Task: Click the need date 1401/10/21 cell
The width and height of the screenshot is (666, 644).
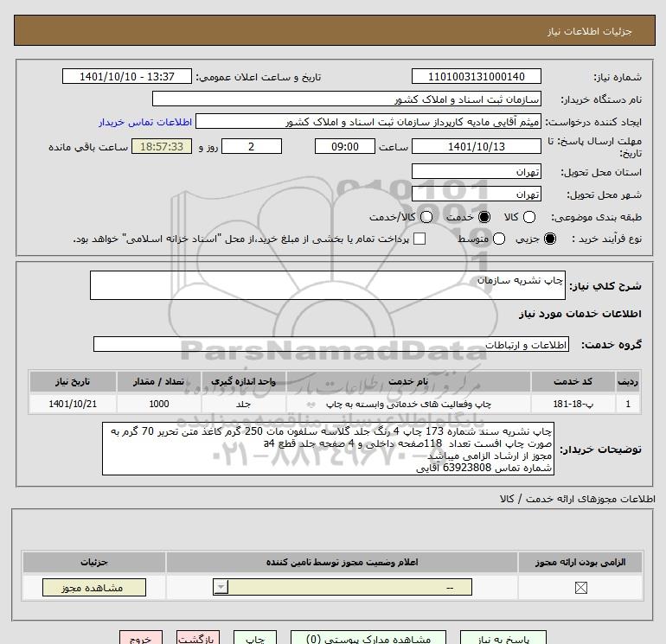Action: 73,404
